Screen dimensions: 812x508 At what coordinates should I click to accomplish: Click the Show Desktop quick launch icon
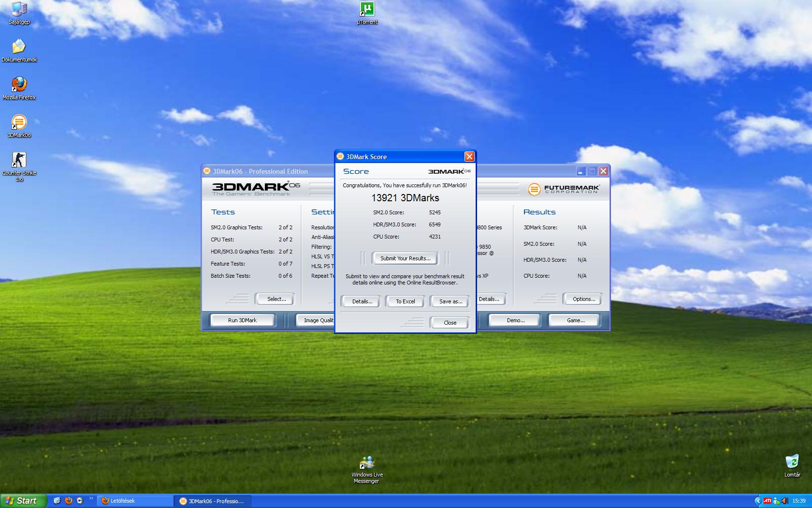pyautogui.click(x=57, y=501)
